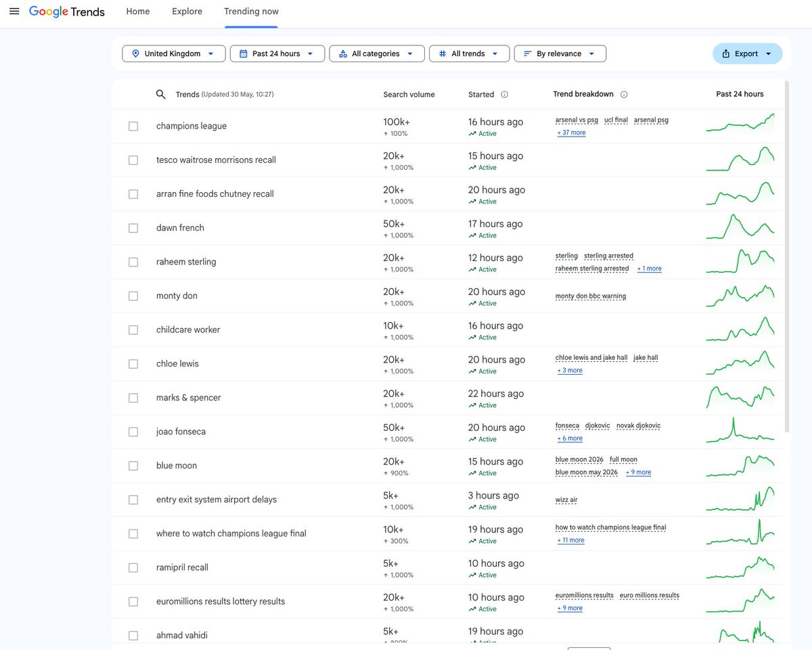Open the 'monty don bbc warning' term
This screenshot has height=650, width=812.
pyautogui.click(x=591, y=296)
